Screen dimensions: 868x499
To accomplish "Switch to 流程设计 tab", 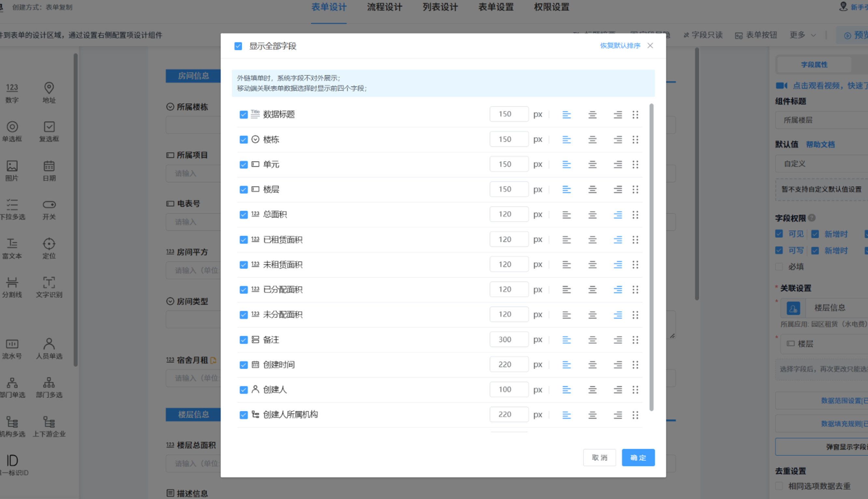I will tap(385, 7).
